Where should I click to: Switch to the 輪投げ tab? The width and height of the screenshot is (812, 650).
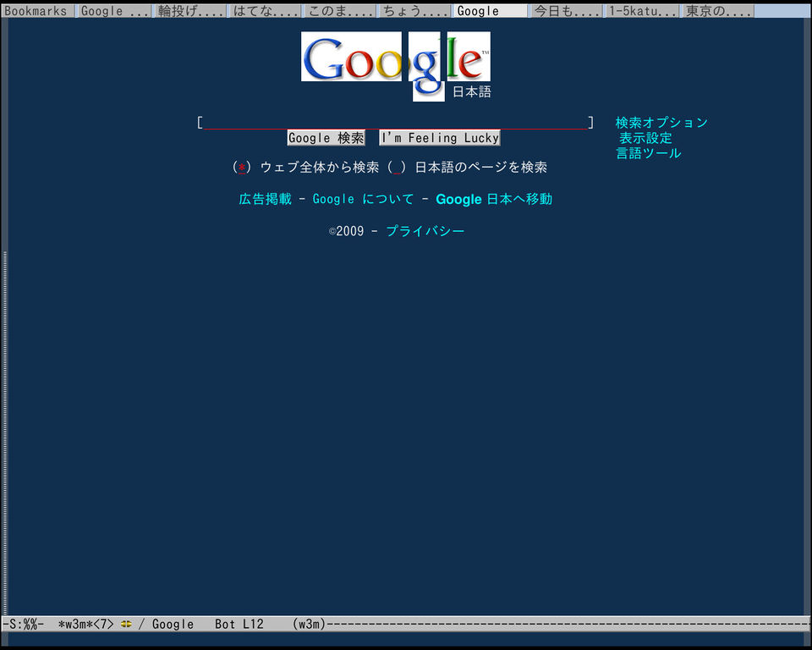tap(190, 11)
